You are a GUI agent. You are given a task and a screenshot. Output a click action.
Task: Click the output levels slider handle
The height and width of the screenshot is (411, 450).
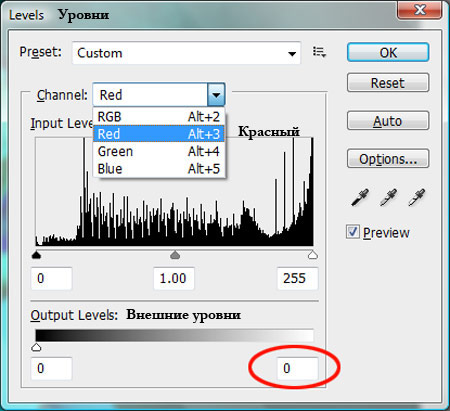coord(36,347)
